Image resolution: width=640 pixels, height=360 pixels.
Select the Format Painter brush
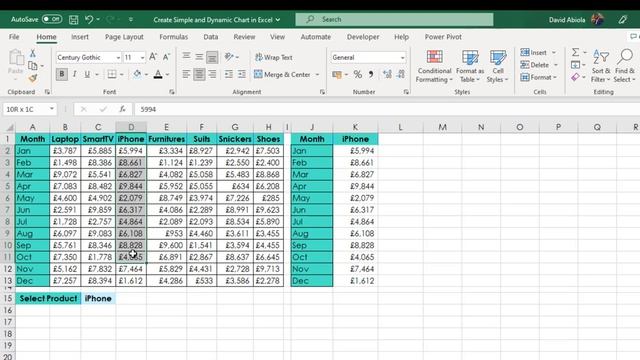(33, 78)
